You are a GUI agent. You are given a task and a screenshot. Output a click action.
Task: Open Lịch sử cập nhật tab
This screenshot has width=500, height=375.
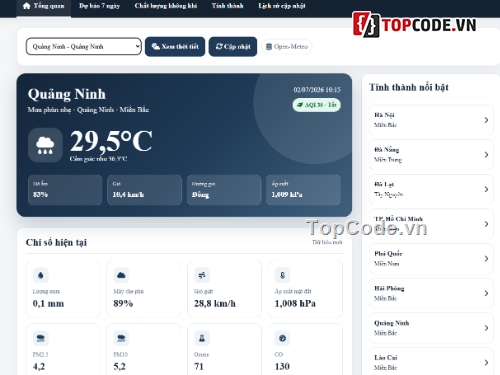point(282,6)
